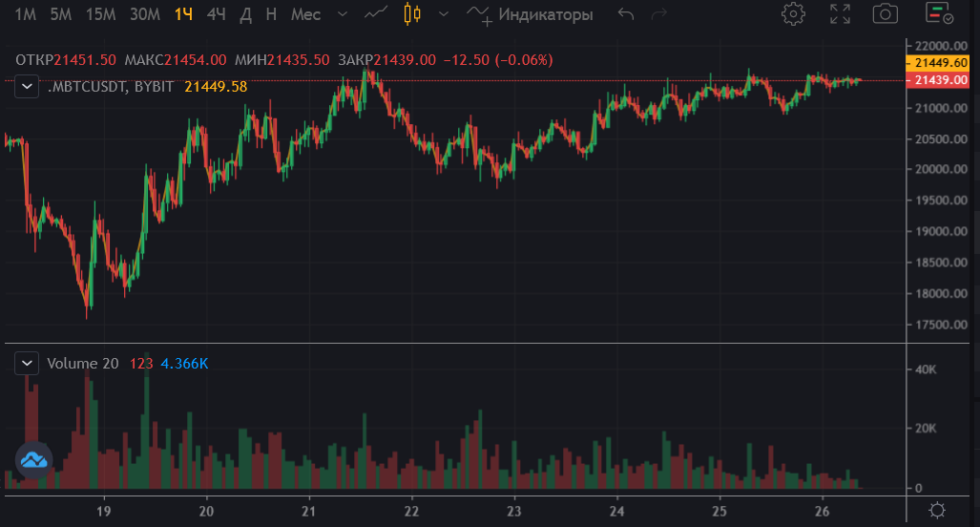Expand the more timeframes dropdown arrow

(344, 14)
